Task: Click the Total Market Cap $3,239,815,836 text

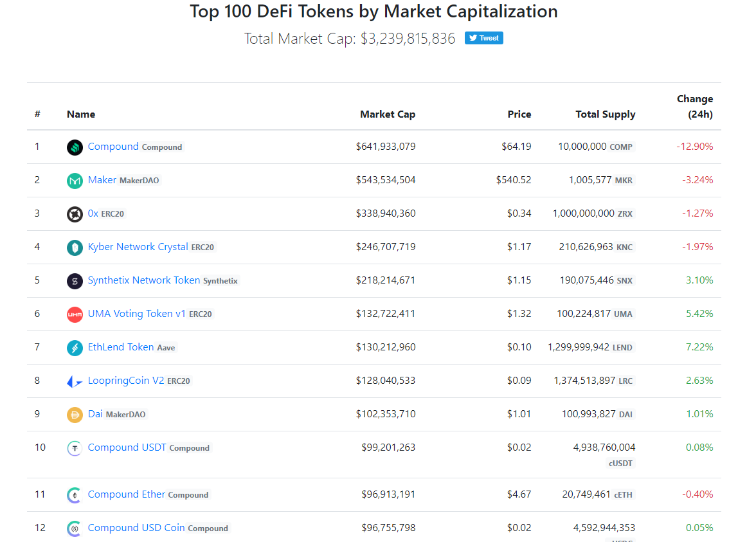Action: point(350,39)
